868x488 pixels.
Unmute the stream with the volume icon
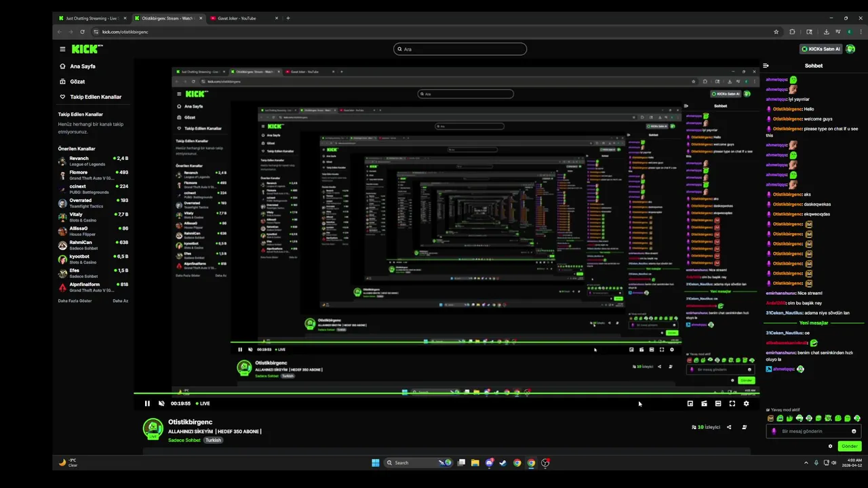pyautogui.click(x=161, y=403)
